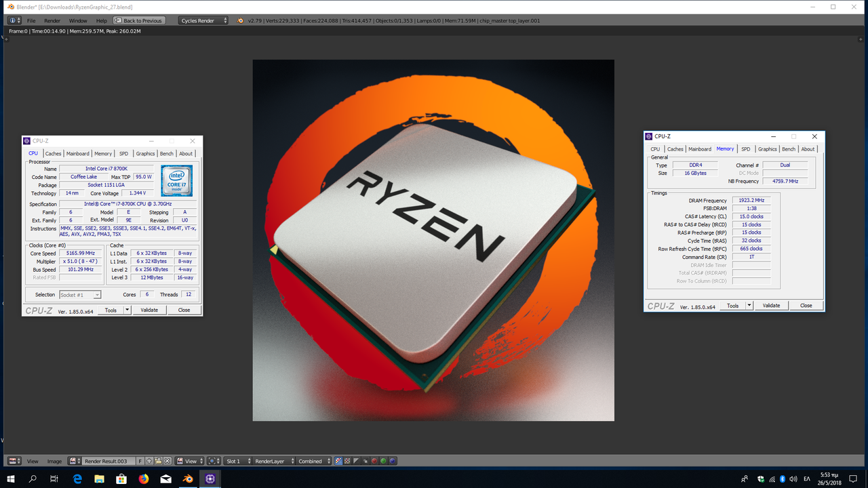Open Windows Start menu
868x488 pixels.
coord(11,479)
